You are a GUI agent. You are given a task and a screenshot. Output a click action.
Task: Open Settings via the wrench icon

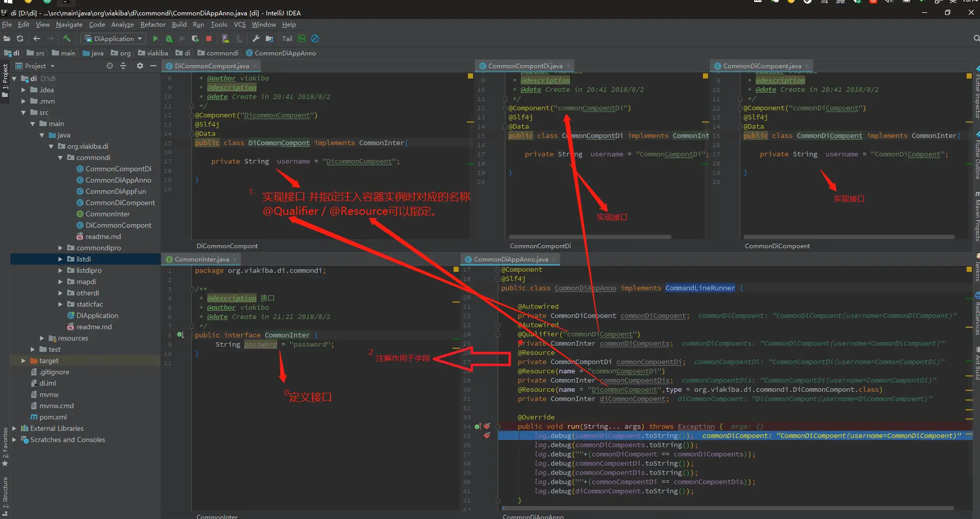(256, 38)
